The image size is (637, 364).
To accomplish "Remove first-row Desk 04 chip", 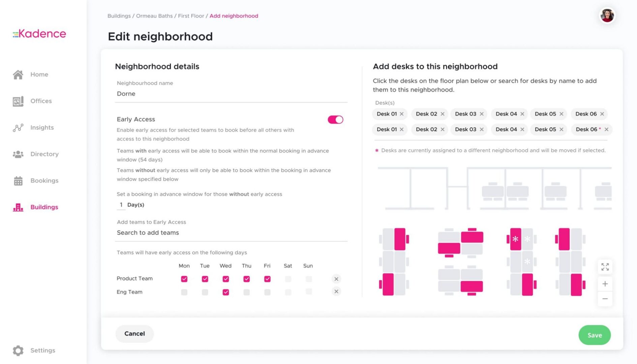I will (x=522, y=114).
